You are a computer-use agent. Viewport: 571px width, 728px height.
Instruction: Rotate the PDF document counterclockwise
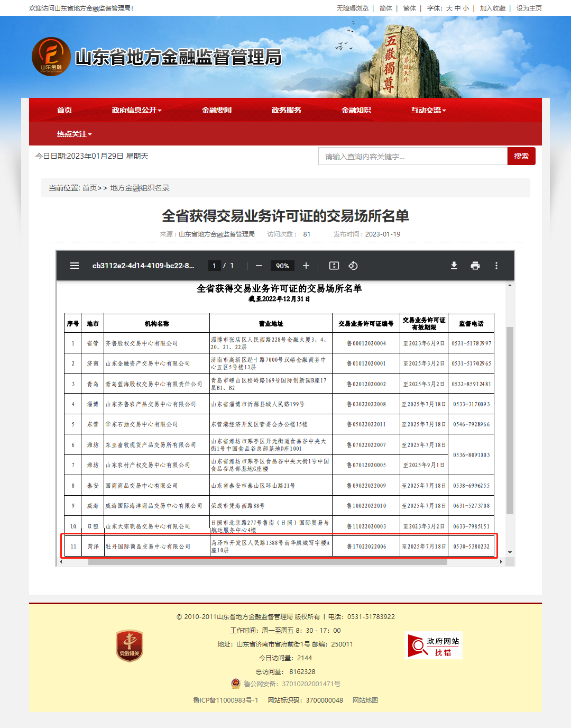(353, 266)
